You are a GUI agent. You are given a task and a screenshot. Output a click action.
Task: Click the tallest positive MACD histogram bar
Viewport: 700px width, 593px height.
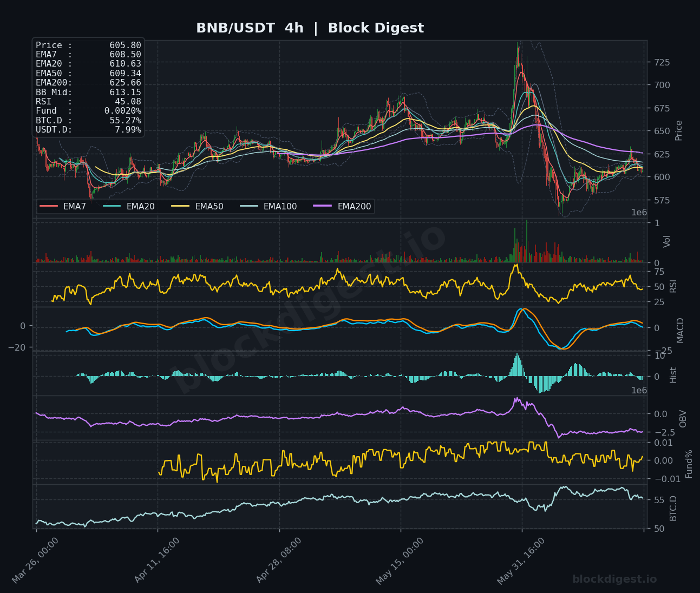coord(517,365)
